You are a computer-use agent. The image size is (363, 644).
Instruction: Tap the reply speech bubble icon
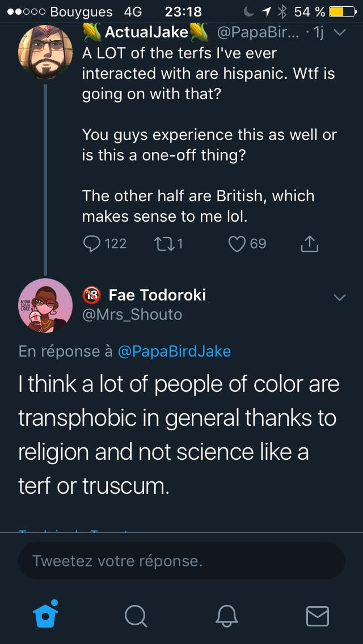(91, 244)
